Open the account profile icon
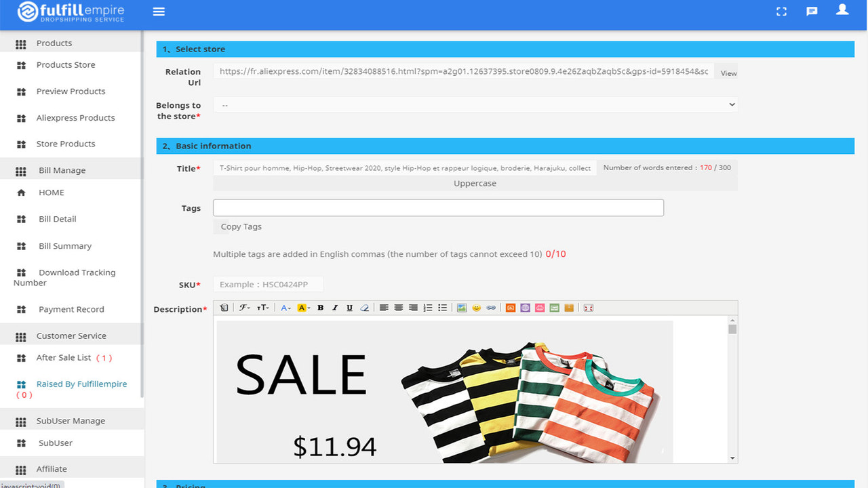Image resolution: width=868 pixels, height=488 pixels. click(842, 11)
